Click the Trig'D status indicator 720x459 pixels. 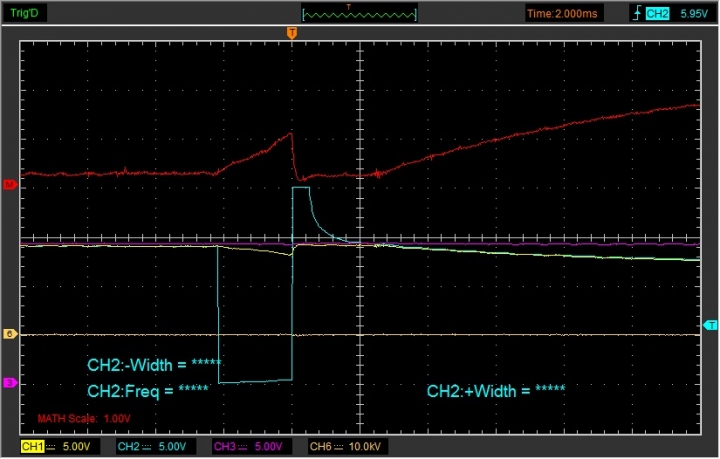[24, 13]
